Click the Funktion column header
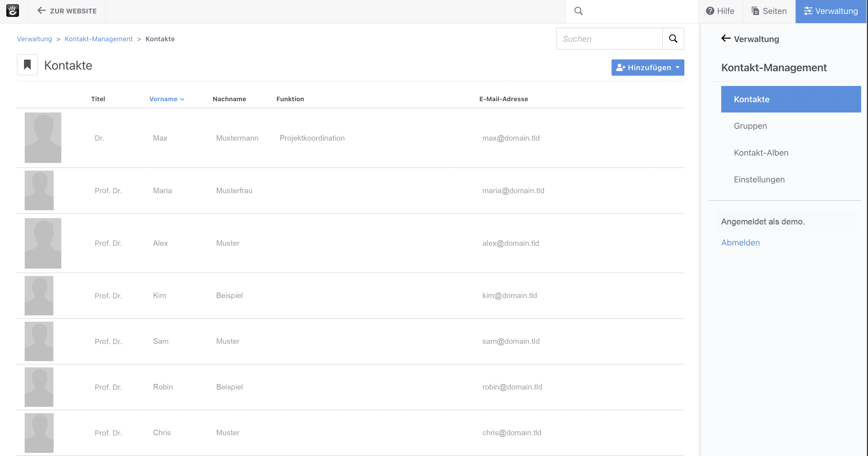This screenshot has height=456, width=868. 290,99
